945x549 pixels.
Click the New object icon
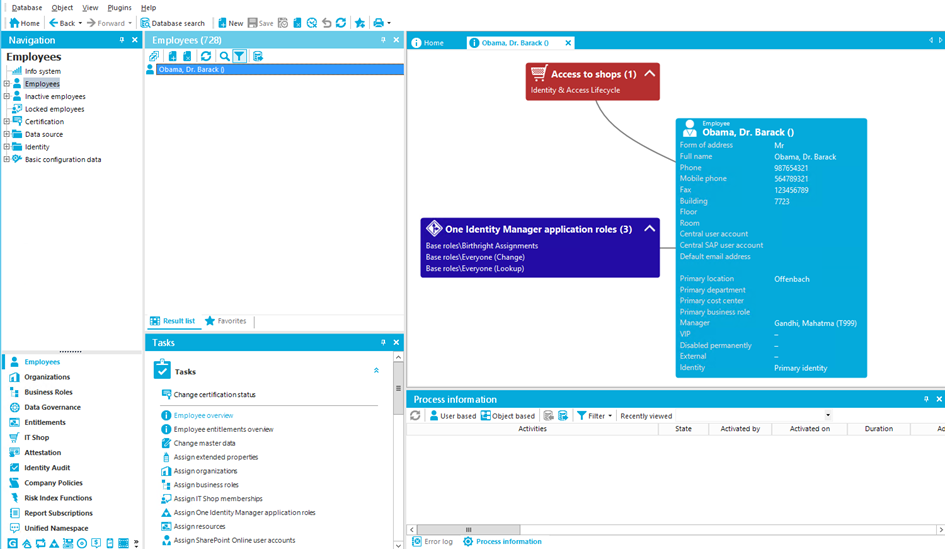(229, 23)
